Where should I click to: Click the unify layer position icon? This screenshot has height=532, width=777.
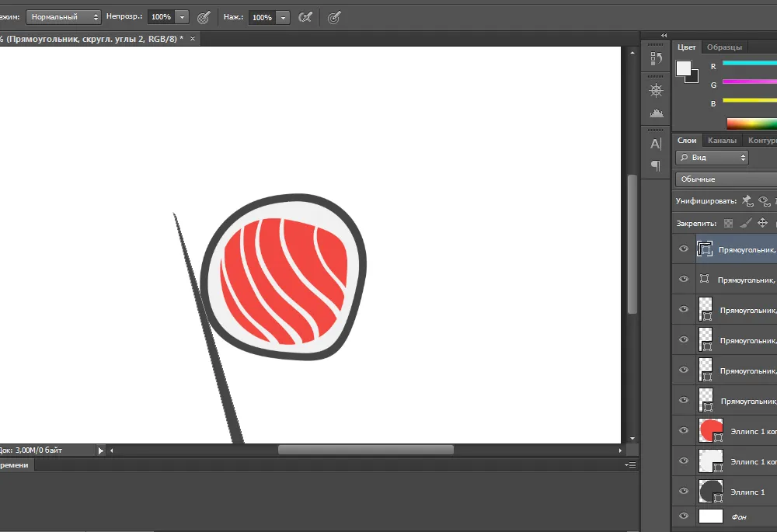pyautogui.click(x=747, y=200)
